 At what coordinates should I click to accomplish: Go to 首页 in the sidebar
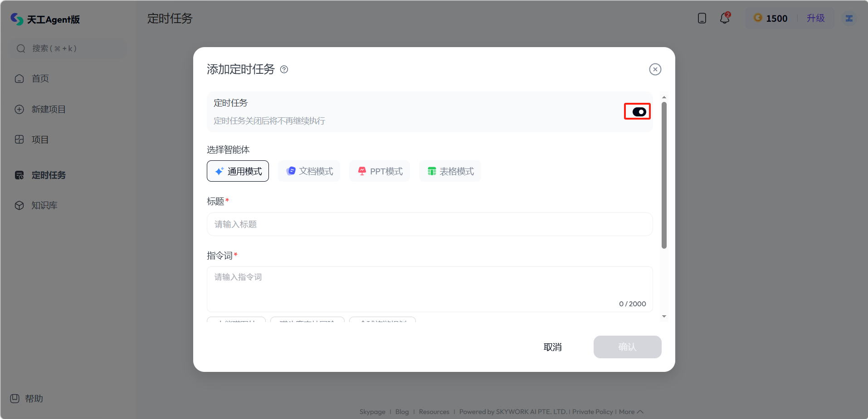pyautogui.click(x=40, y=79)
